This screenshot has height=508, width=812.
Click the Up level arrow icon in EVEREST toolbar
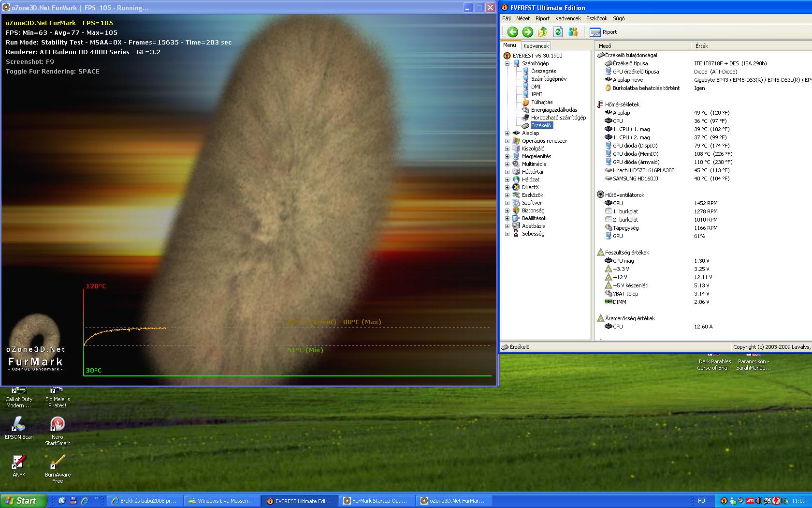pyautogui.click(x=543, y=32)
